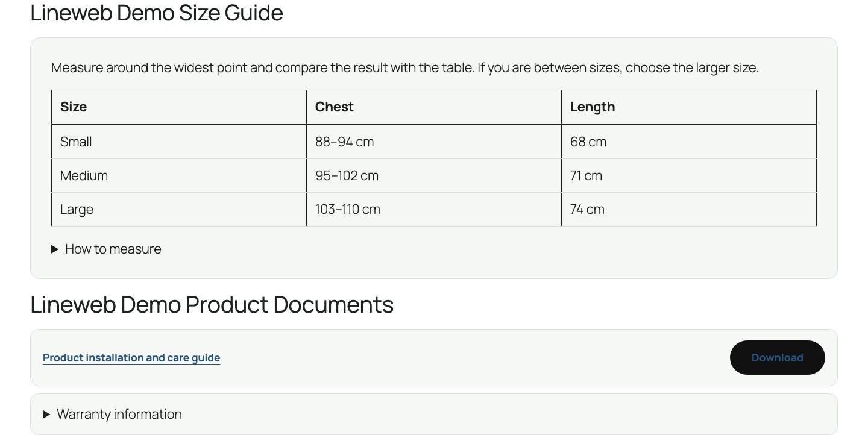Click the 103–110 cm chest cell
Image resolution: width=868 pixels, height=435 pixels.
pyautogui.click(x=434, y=210)
